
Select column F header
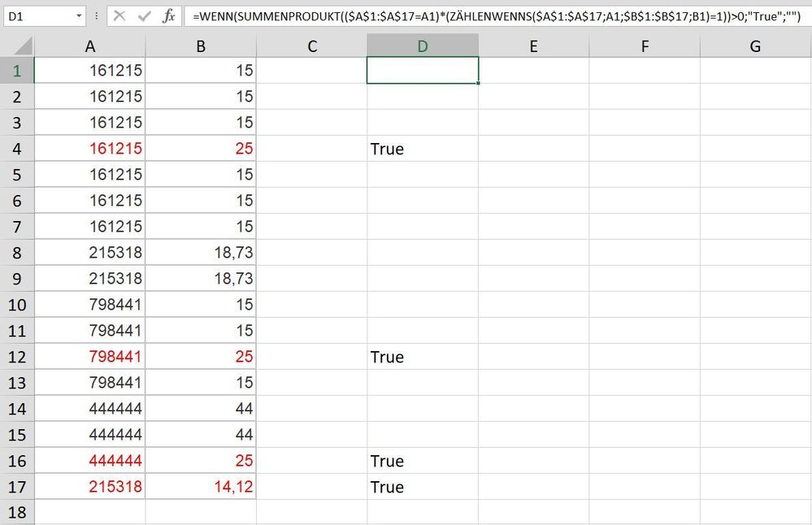click(645, 46)
